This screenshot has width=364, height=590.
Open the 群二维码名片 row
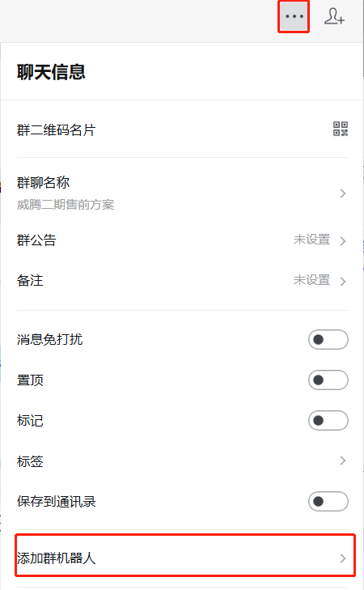182,129
